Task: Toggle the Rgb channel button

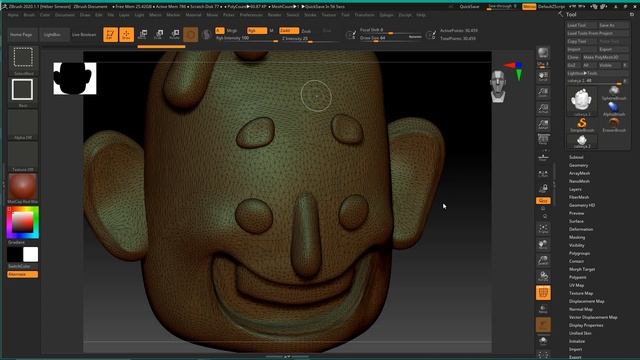Action: (256, 31)
